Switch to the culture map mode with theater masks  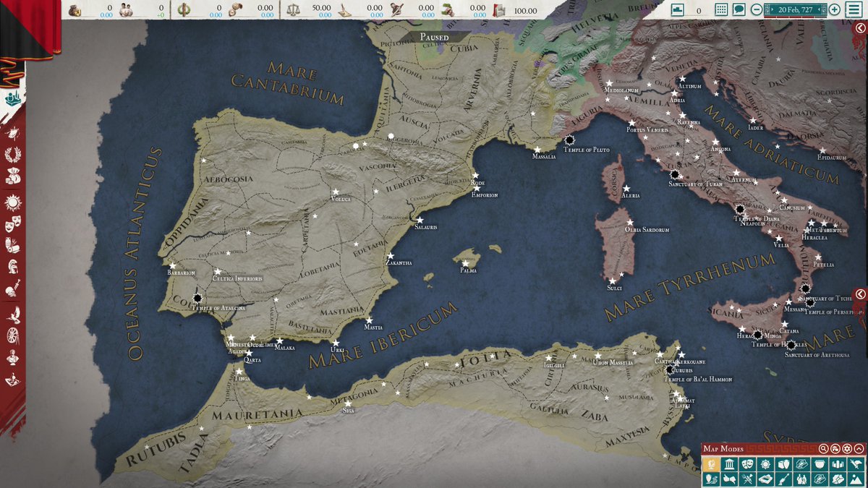[747, 464]
